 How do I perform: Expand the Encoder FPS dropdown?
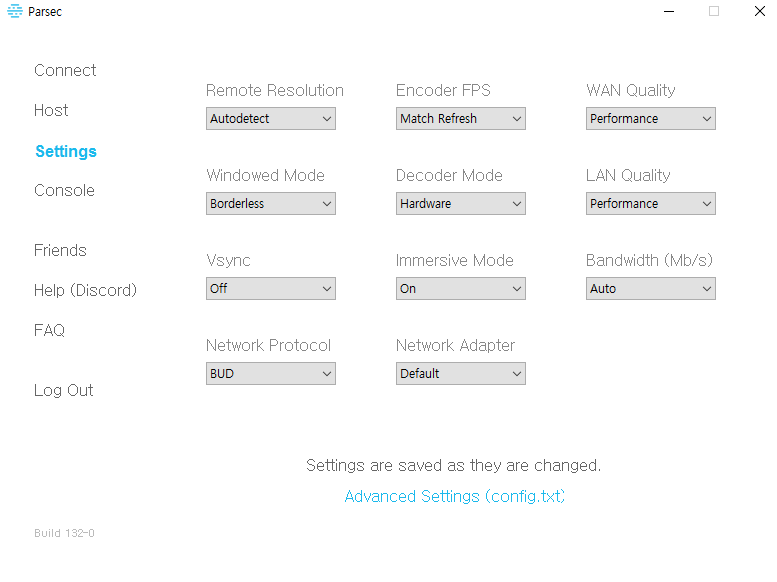(x=460, y=118)
